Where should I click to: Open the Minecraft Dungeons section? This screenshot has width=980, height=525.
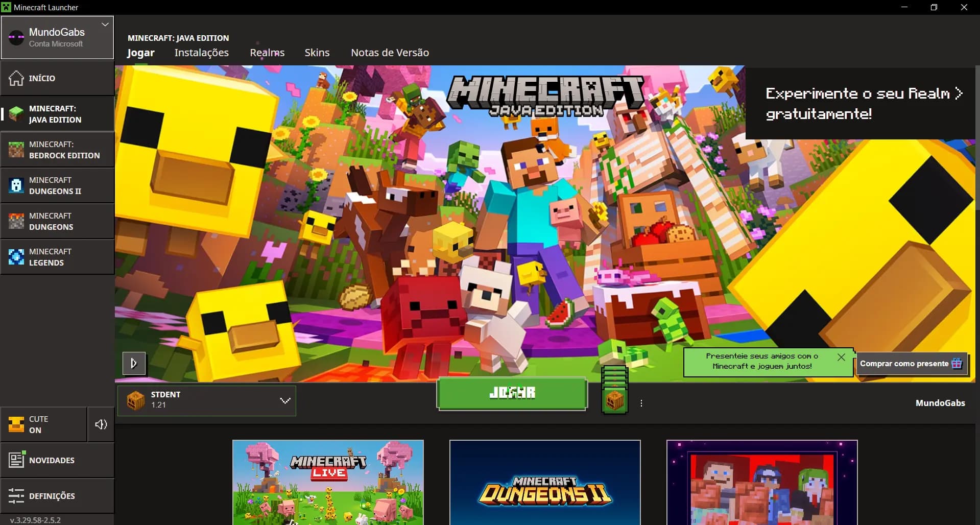pos(57,221)
